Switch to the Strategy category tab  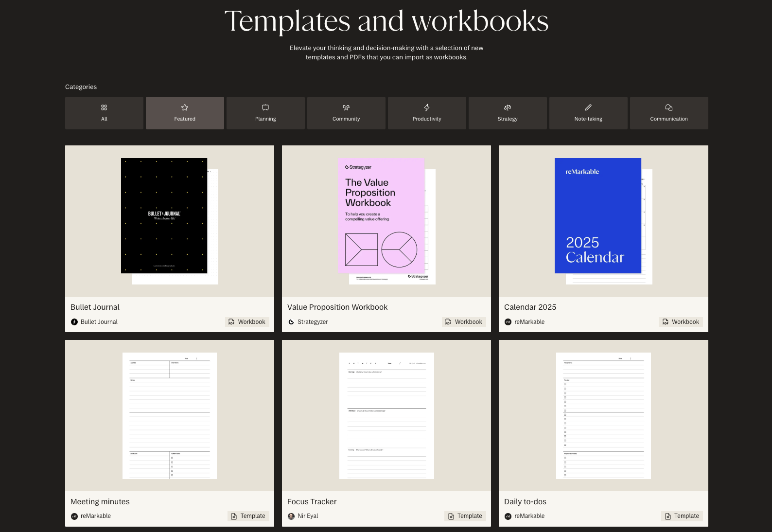click(508, 113)
